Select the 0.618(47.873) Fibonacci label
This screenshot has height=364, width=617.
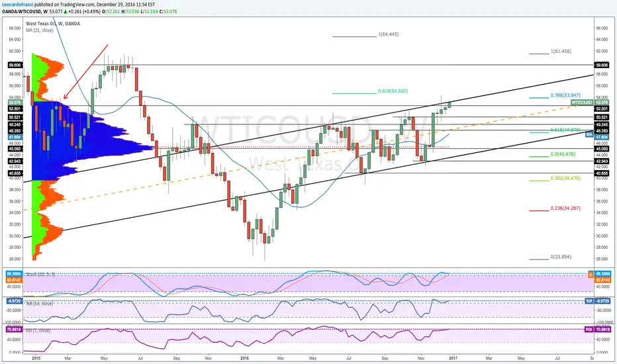565,130
